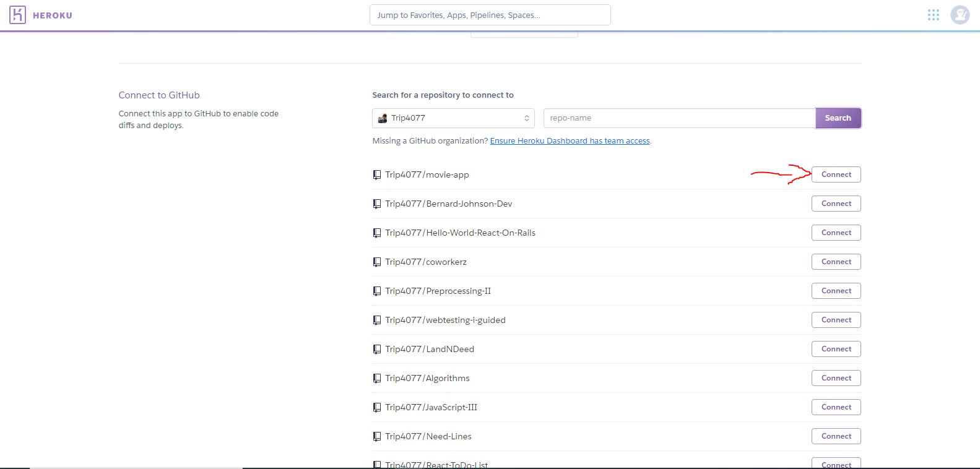Select 'Trip4077/Need-Lines' repository name
The height and width of the screenshot is (469, 980).
point(428,437)
